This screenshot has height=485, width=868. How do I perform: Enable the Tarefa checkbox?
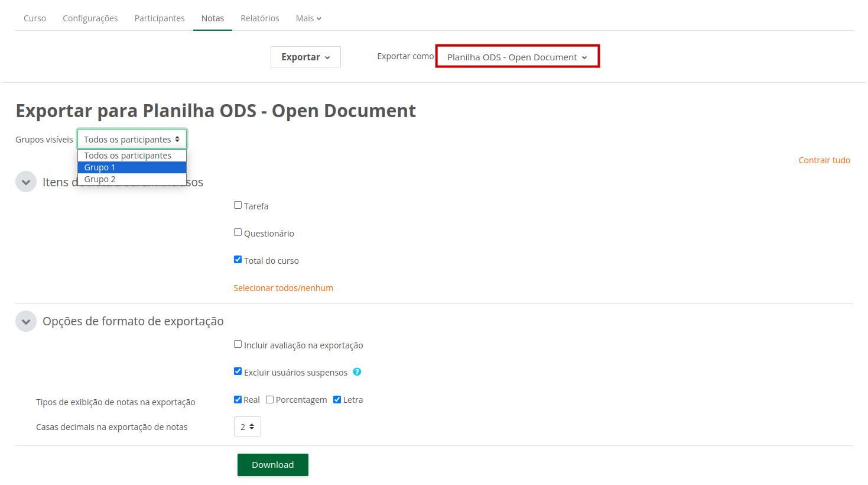[238, 205]
